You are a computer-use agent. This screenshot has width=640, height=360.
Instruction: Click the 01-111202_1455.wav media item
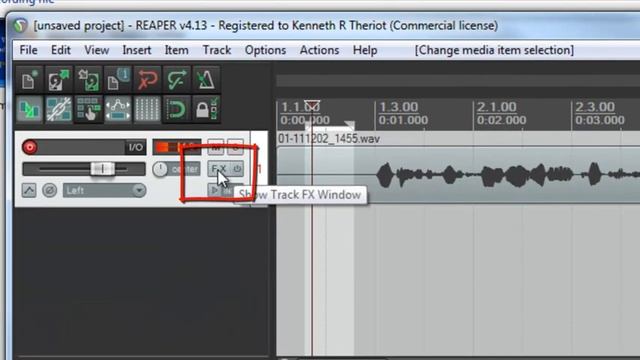458,175
